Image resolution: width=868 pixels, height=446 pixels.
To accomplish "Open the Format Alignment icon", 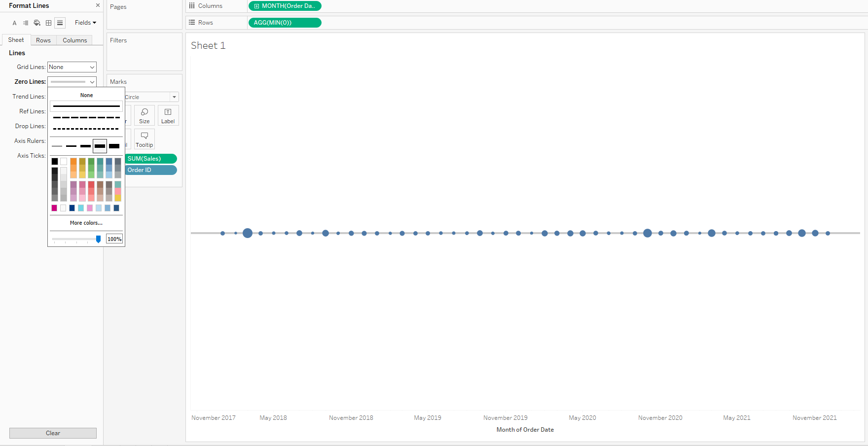I will coord(26,23).
